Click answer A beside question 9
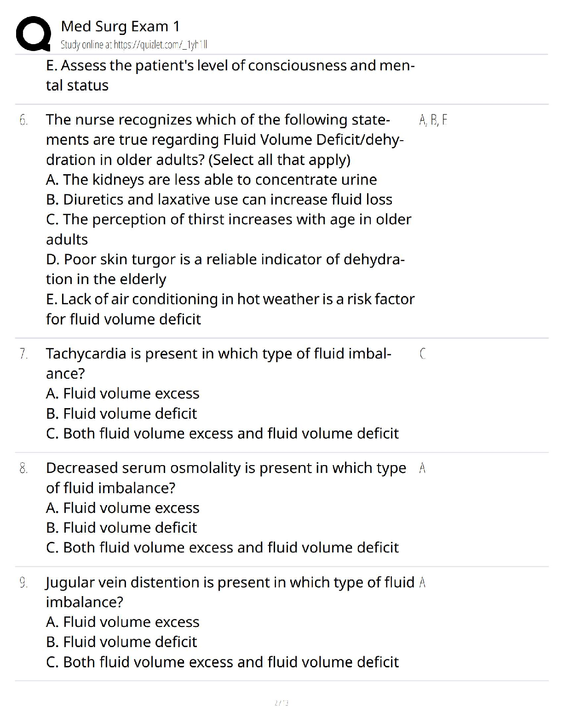This screenshot has width=563, height=728. [423, 583]
